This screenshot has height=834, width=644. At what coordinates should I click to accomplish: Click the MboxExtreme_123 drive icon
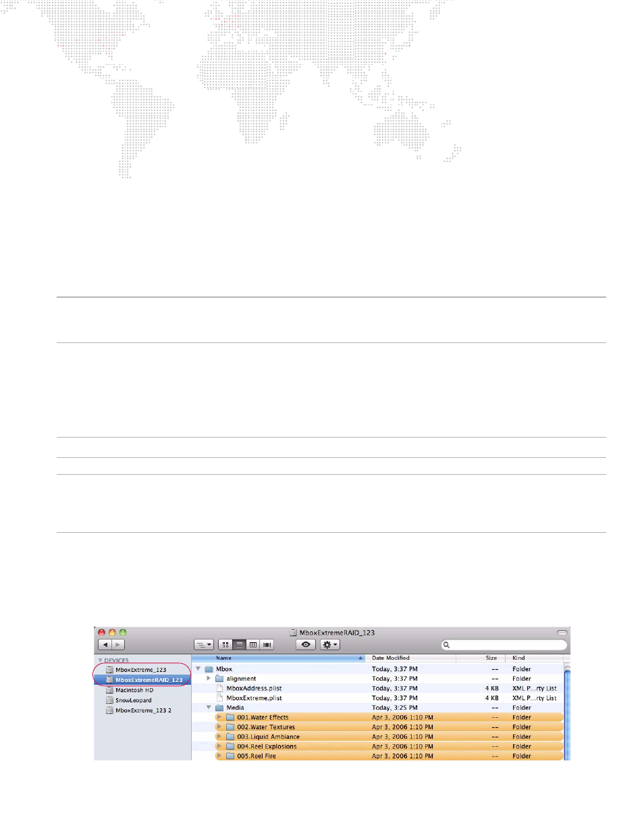click(x=109, y=670)
